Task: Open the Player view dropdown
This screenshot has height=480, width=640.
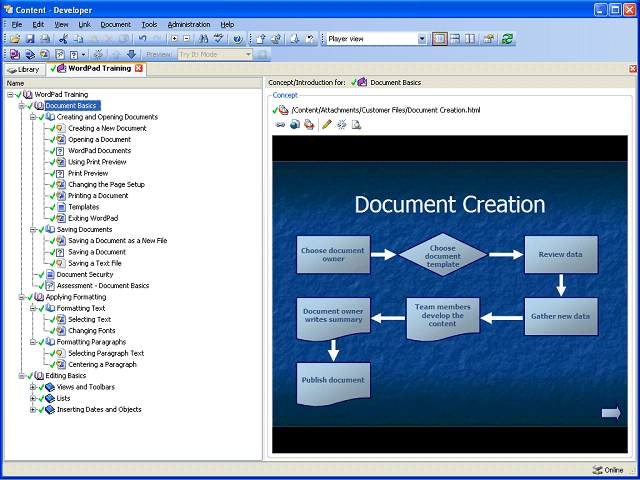Action: (420, 39)
